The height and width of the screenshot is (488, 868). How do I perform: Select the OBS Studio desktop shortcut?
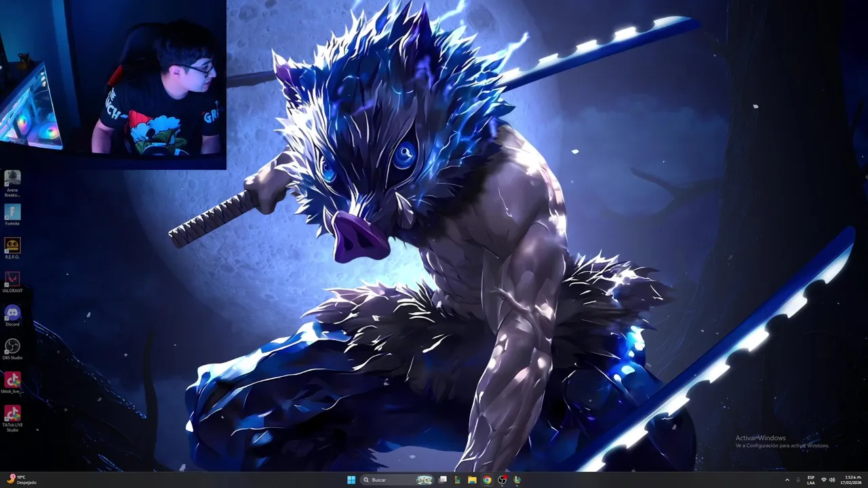[x=12, y=349]
